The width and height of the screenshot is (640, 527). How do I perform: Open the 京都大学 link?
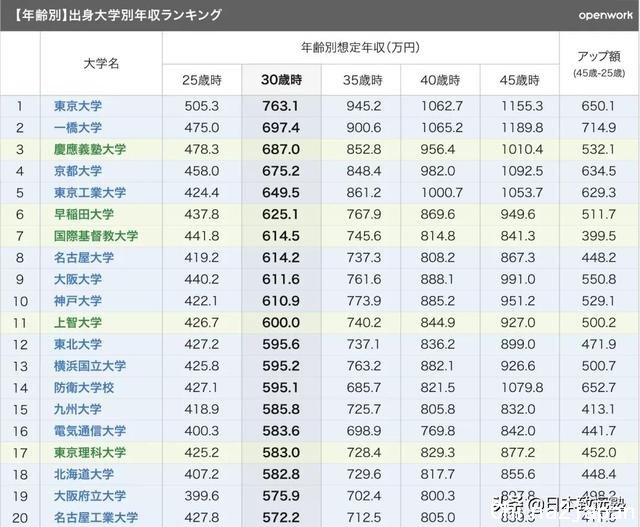(78, 171)
